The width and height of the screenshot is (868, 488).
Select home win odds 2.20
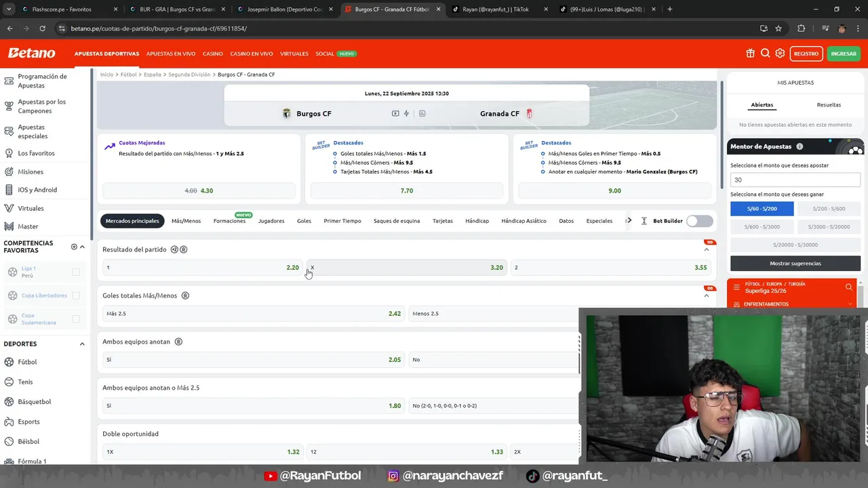[x=202, y=268]
